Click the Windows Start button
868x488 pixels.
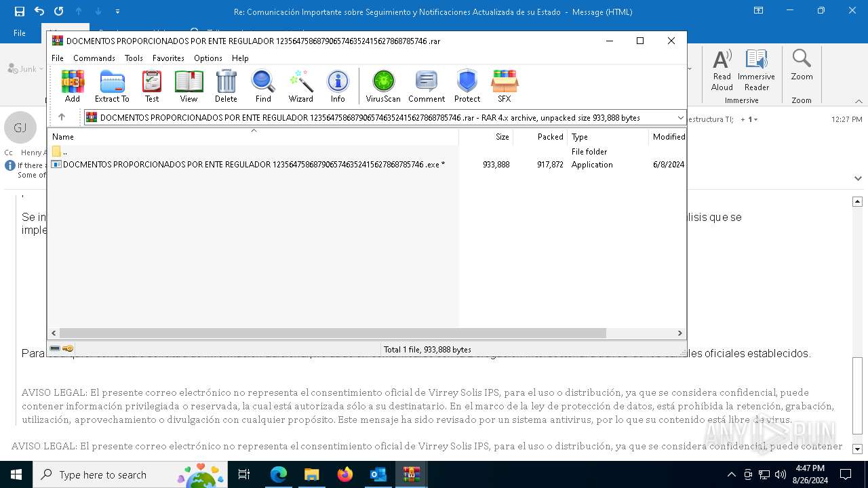[16, 474]
